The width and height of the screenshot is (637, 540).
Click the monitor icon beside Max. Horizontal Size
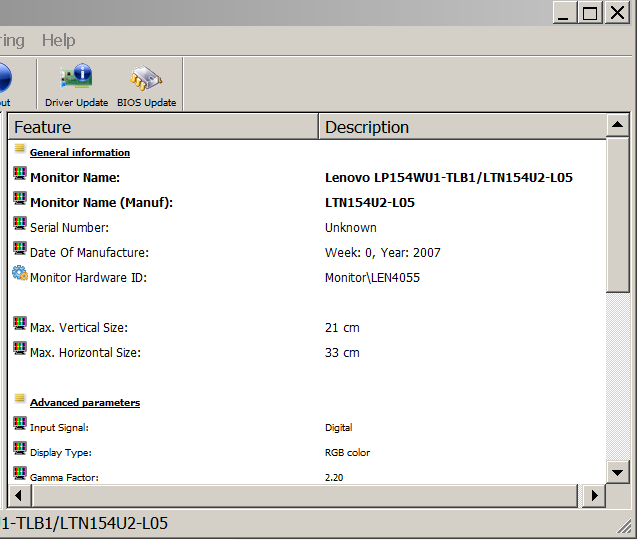pyautogui.click(x=20, y=348)
